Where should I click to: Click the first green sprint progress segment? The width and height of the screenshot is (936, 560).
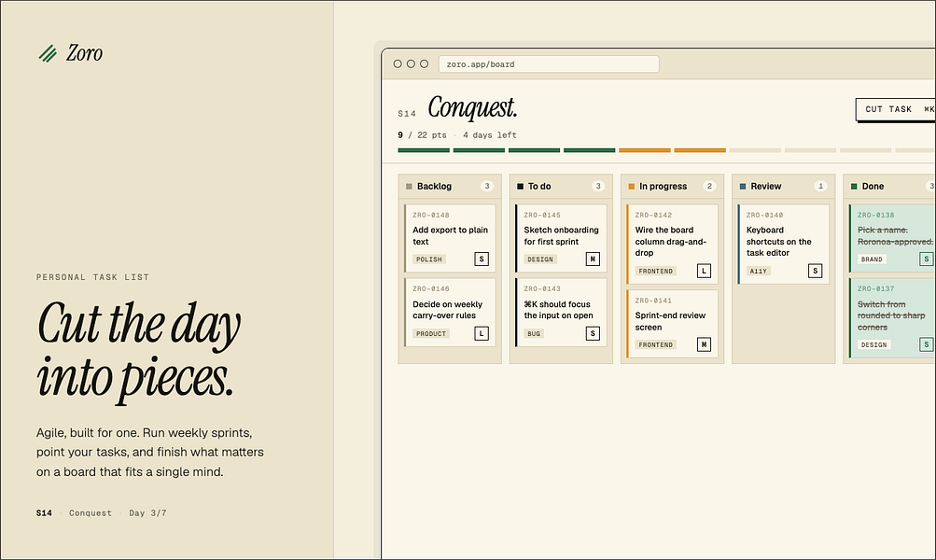click(424, 150)
